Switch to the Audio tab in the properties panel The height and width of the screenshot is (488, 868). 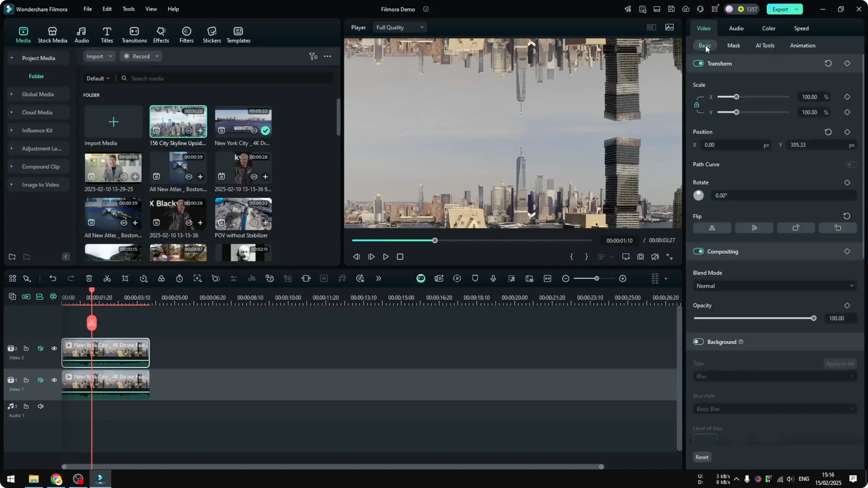[736, 28]
